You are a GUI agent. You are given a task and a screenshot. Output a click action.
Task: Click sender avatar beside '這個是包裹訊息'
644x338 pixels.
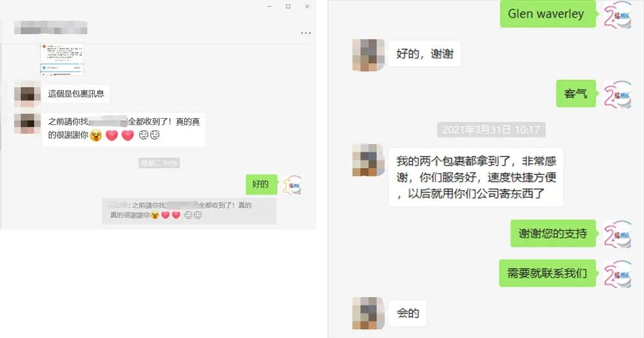pyautogui.click(x=27, y=94)
